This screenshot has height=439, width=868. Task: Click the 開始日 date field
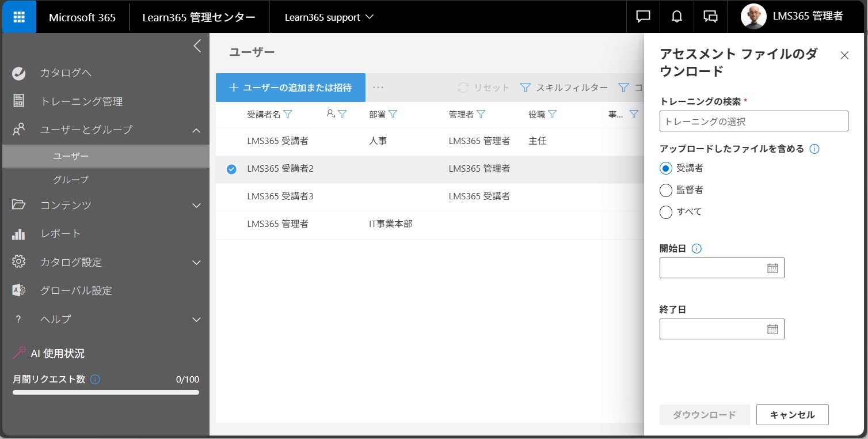(x=722, y=268)
